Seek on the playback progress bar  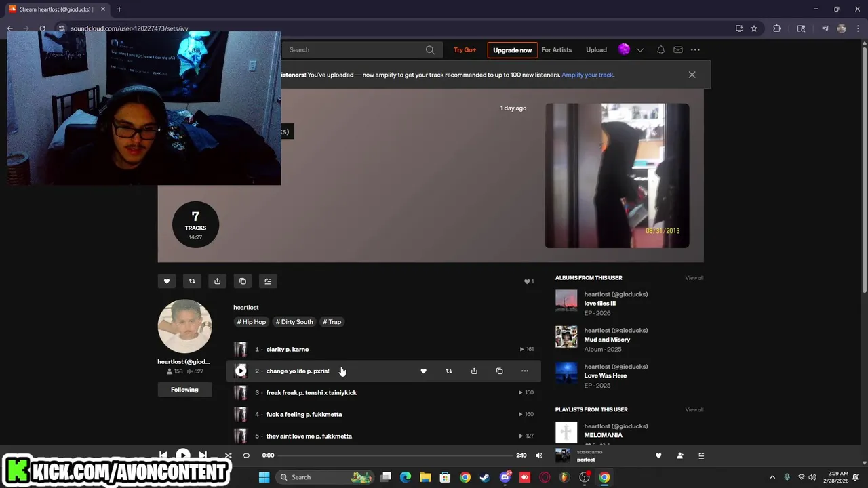click(396, 455)
